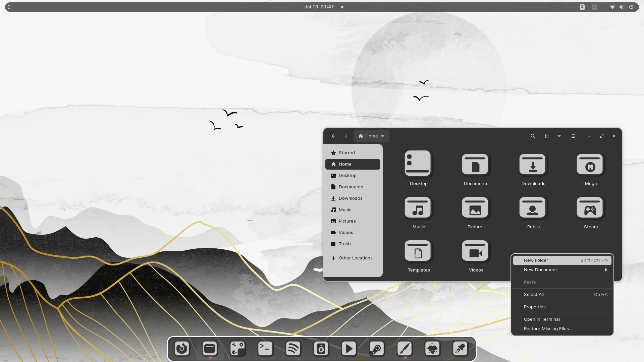Open the applications grid in top bar
Image resolution: width=644 pixels, height=362 pixels.
[x=10, y=7]
